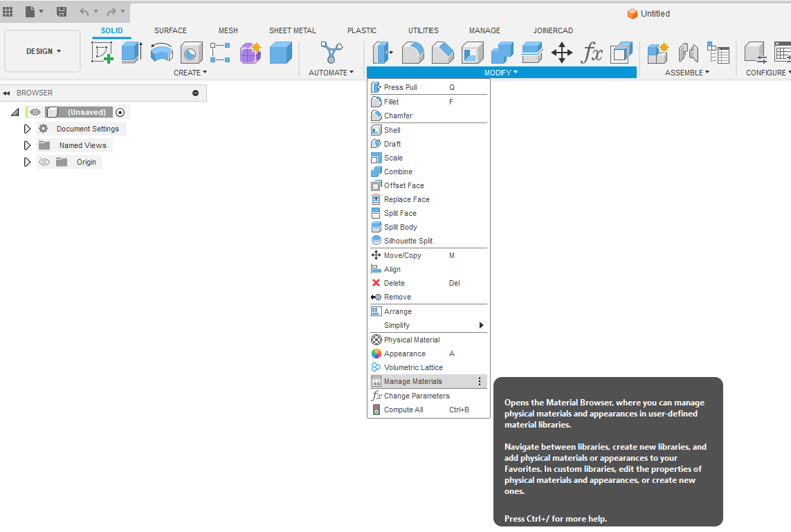Screen dimensions: 791x532
Task: Select New Component icon in Assemble
Action: 658,53
